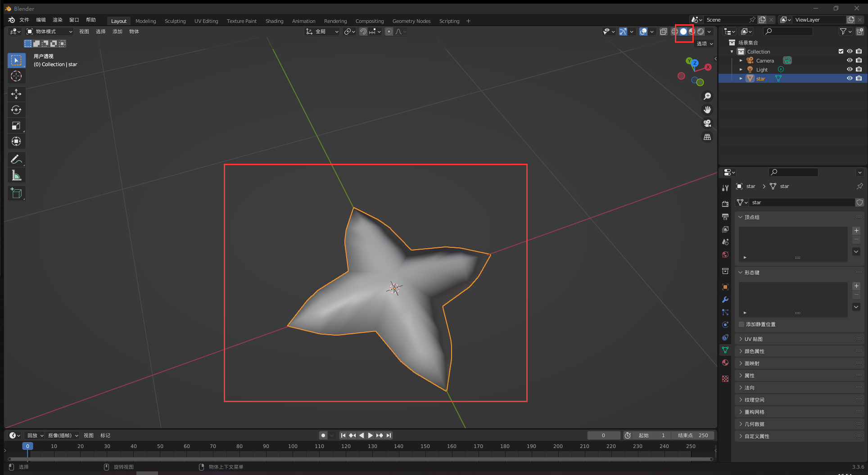
Task: Select the Select Box tool
Action: pyautogui.click(x=16, y=60)
